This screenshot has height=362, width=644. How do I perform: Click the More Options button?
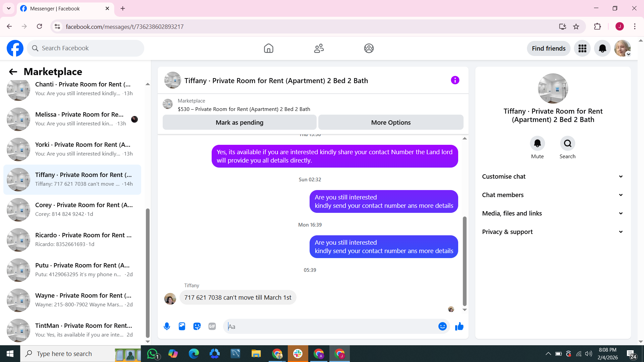point(391,122)
